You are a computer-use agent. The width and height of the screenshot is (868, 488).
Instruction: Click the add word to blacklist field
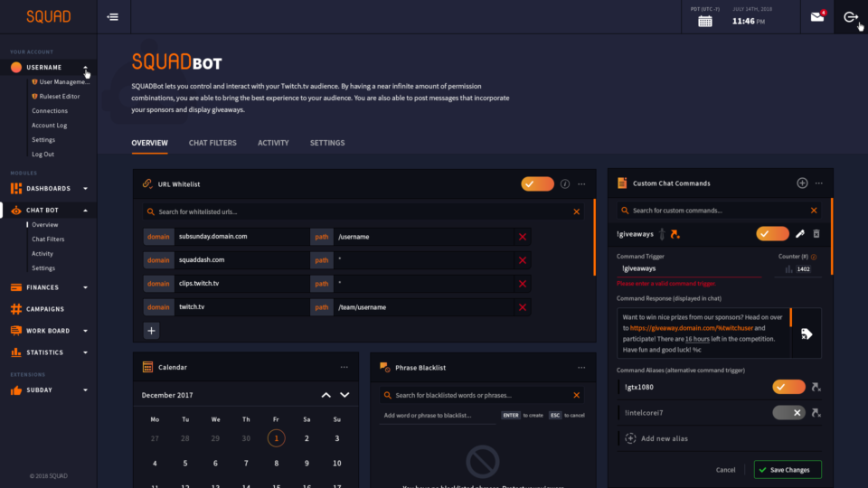pyautogui.click(x=438, y=416)
